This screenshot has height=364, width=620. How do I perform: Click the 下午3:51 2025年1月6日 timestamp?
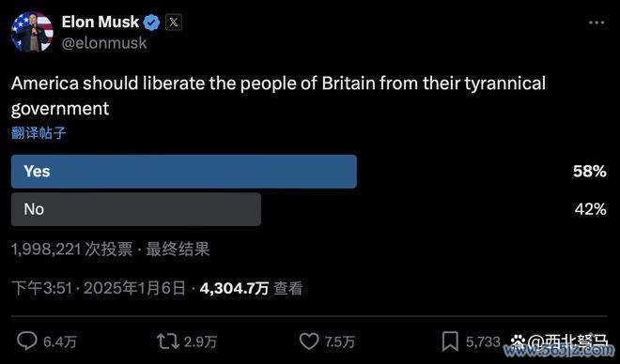pyautogui.click(x=99, y=288)
